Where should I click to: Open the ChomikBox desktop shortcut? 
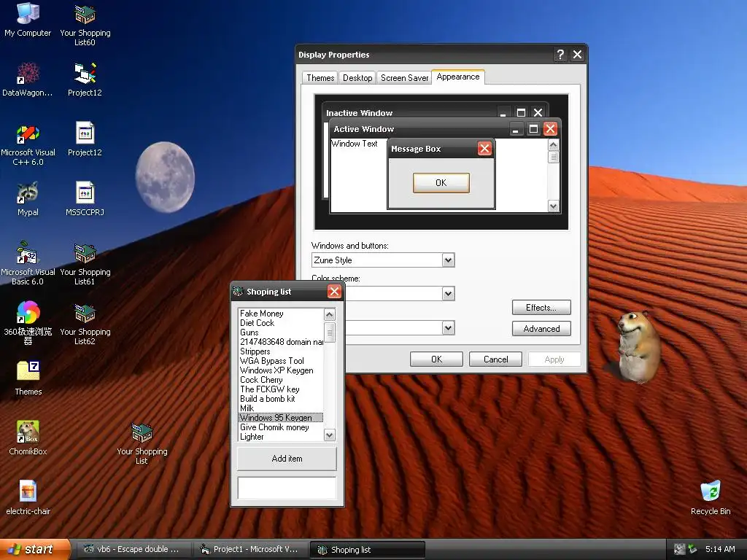click(28, 438)
